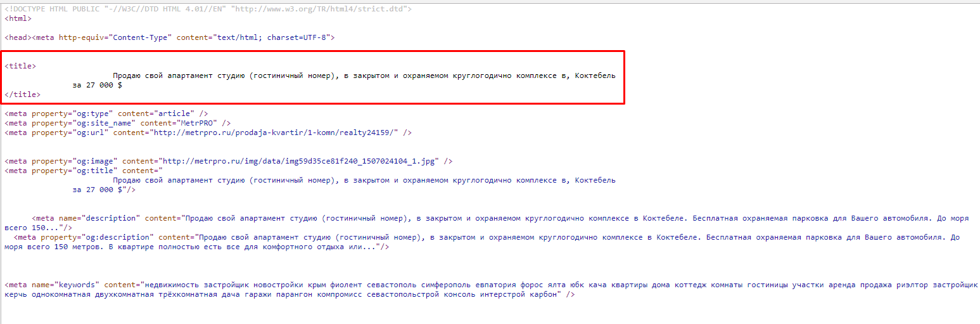Click "всего 150..." ending the description meta
Screen dimensions: 980x324
[32, 228]
